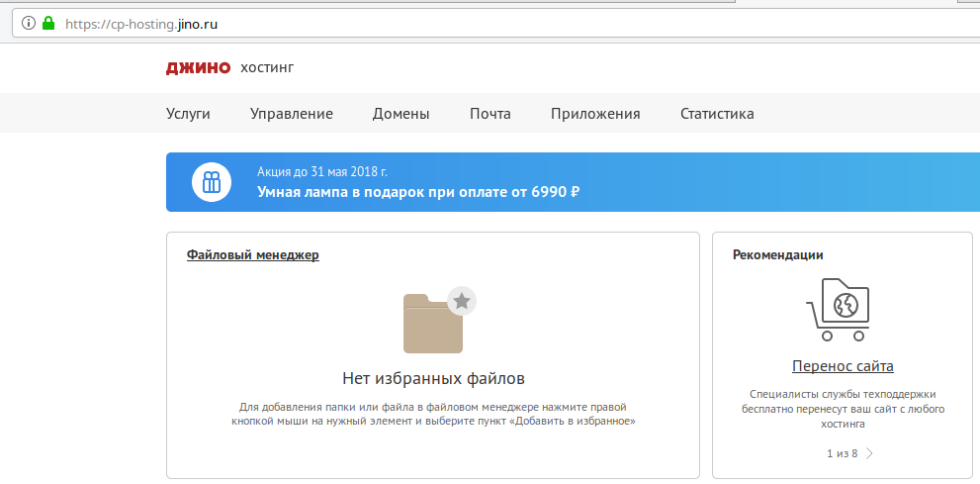The width and height of the screenshot is (980, 484).
Task: Switch to the Приложения section
Action: [x=595, y=114]
